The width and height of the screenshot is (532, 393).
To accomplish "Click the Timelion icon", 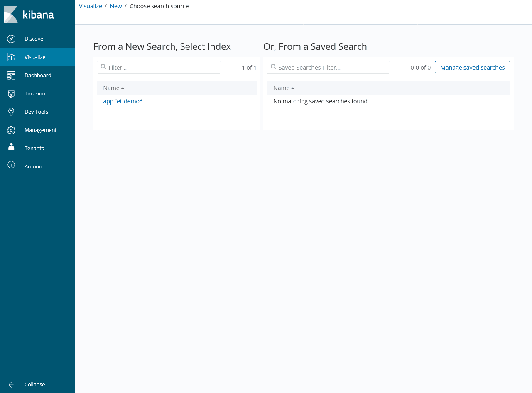I will pyautogui.click(x=11, y=94).
